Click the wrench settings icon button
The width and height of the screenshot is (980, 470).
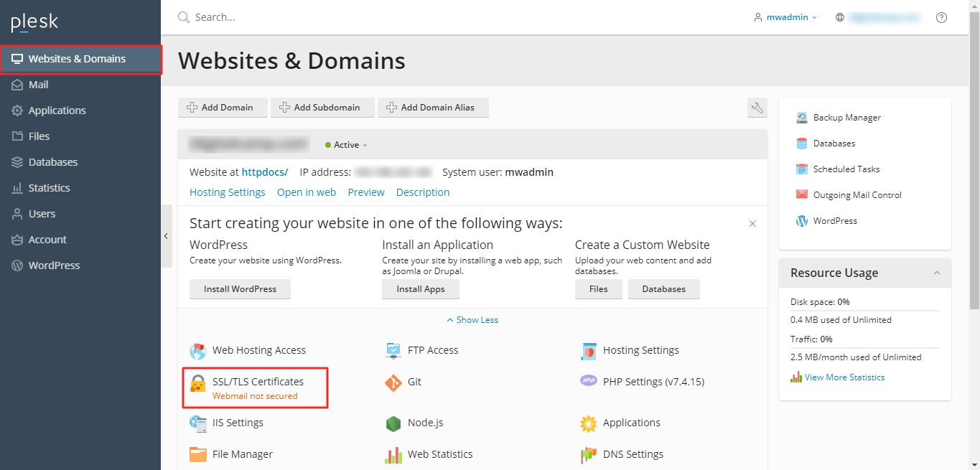coord(757,108)
